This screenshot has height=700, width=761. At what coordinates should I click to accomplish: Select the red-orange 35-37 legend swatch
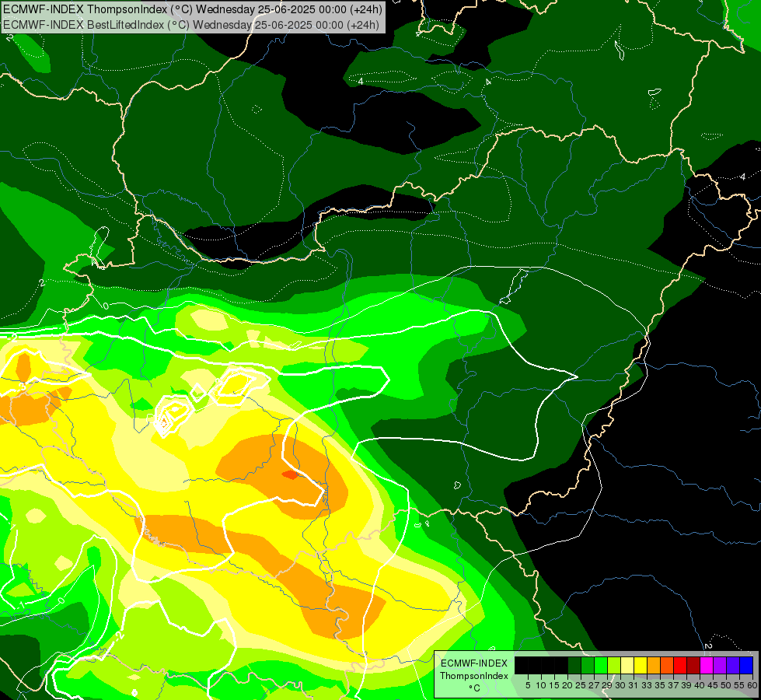click(667, 665)
